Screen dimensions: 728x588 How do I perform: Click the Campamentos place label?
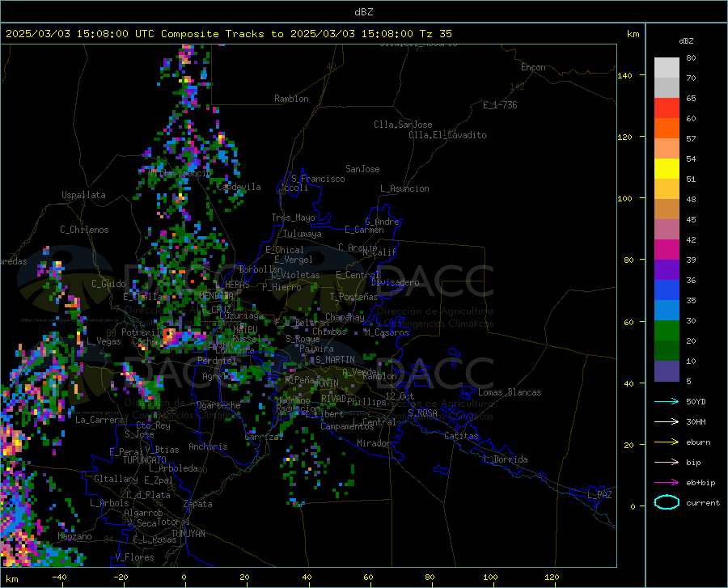pos(347,426)
